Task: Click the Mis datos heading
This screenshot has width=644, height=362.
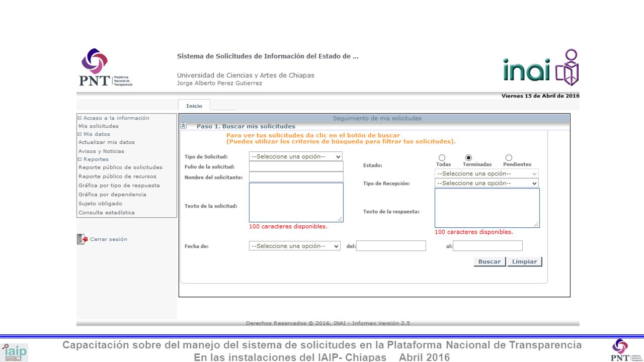Action: tap(97, 134)
